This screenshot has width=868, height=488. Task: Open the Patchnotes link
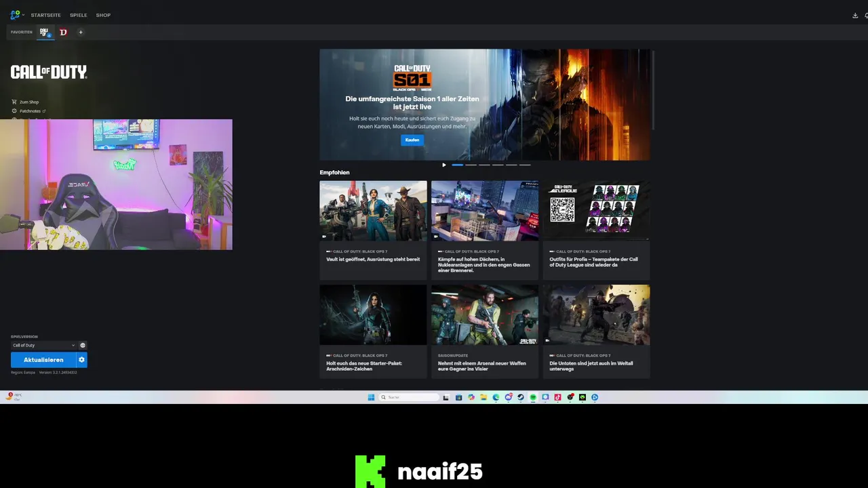(28, 110)
